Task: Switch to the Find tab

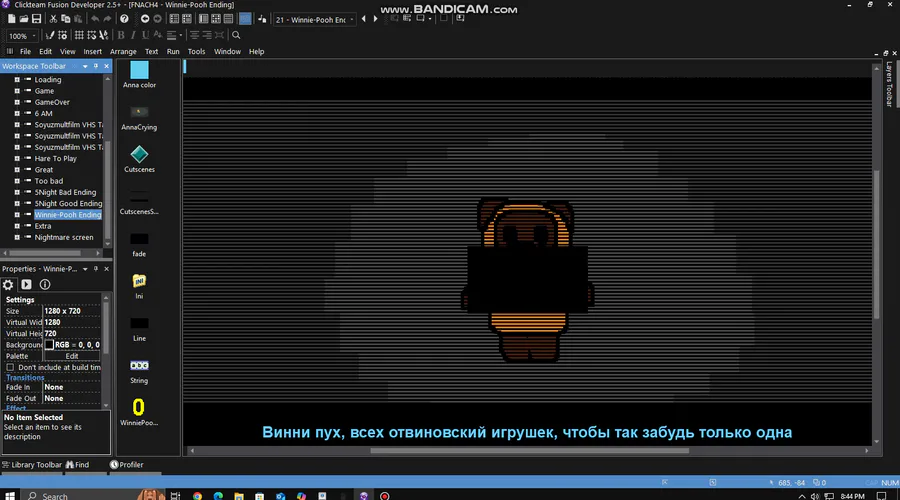Action: point(77,465)
